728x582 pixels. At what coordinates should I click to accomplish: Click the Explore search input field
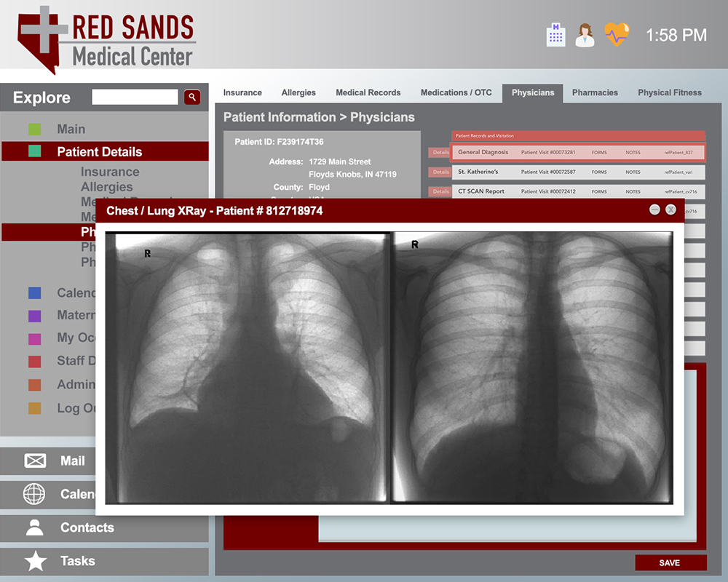coord(135,97)
